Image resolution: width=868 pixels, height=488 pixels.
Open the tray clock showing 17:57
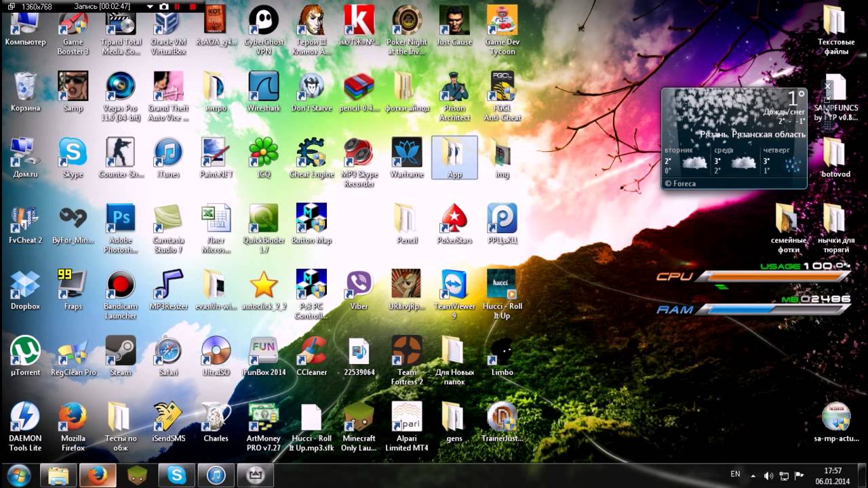click(x=833, y=475)
